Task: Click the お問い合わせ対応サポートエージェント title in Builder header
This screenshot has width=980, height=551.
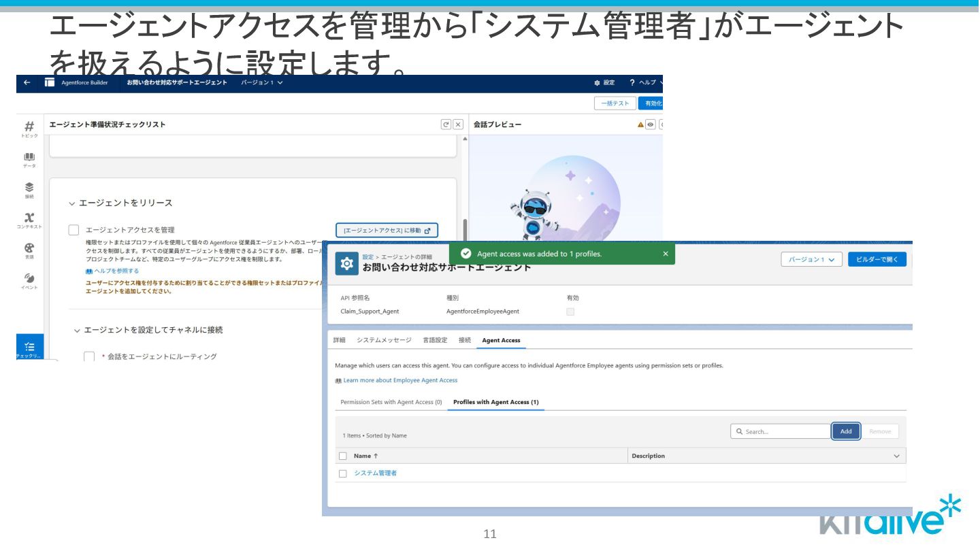Action: click(177, 82)
